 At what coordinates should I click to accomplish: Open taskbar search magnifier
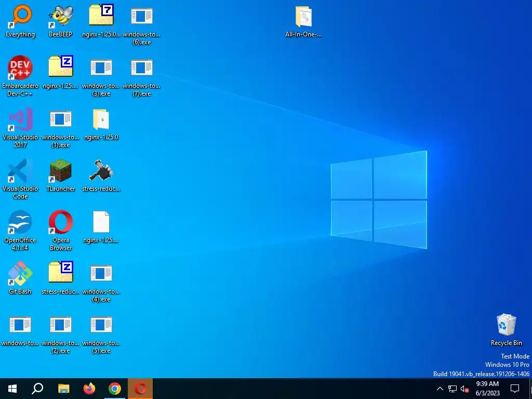(x=37, y=389)
